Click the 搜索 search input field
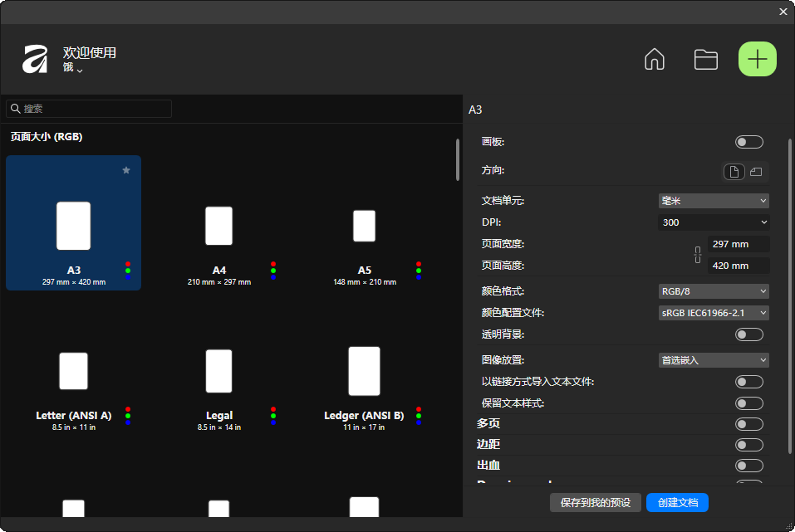This screenshot has width=795, height=532. pyautogui.click(x=89, y=109)
